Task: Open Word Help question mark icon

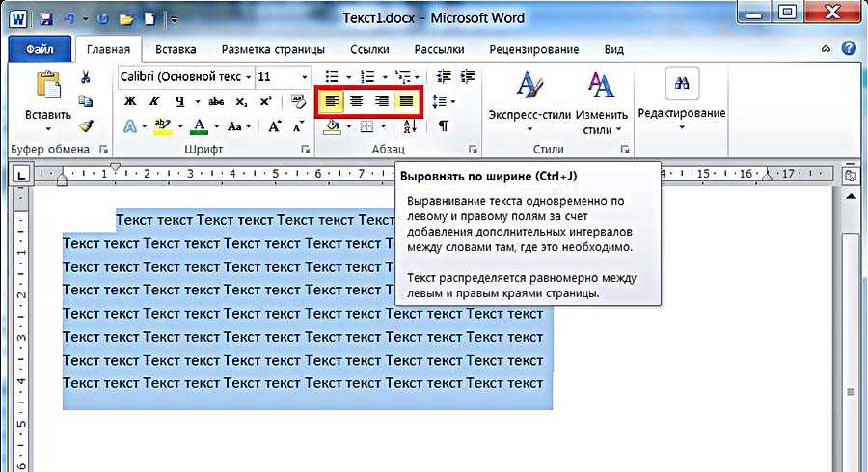Action: tap(849, 49)
